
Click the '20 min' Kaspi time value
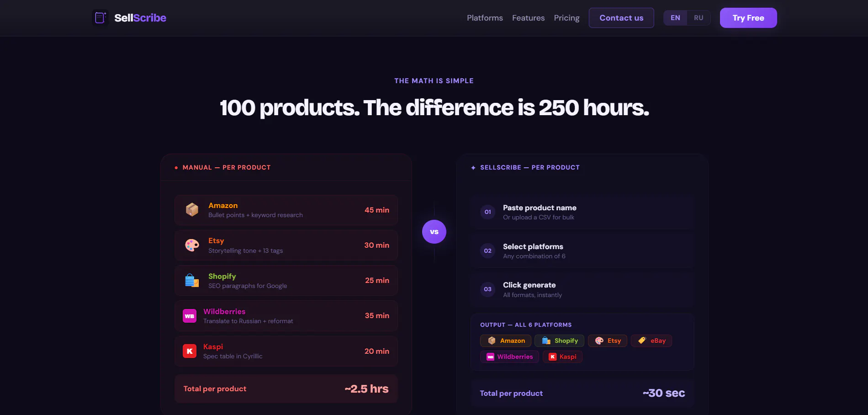click(x=377, y=351)
